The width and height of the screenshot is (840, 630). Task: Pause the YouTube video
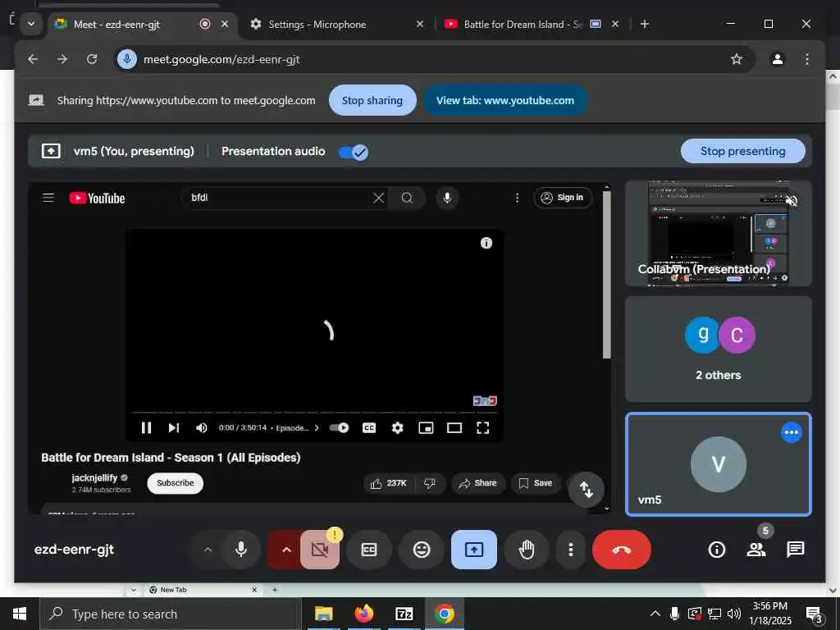146,427
